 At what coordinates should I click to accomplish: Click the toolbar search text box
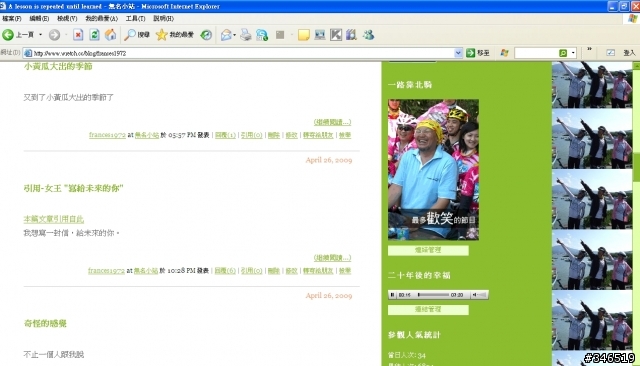point(536,53)
